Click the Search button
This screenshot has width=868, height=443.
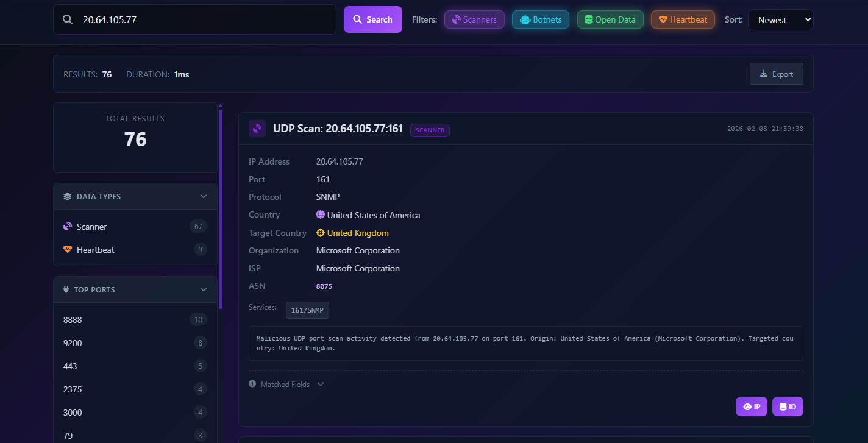(372, 19)
